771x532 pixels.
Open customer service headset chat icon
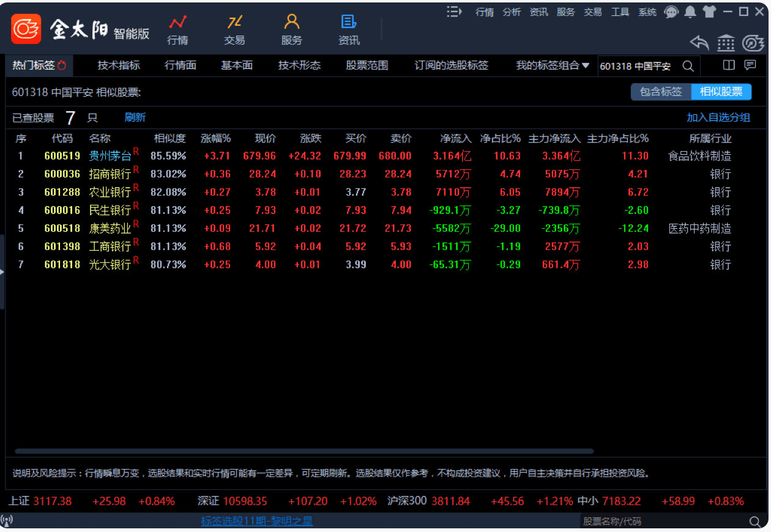point(671,12)
